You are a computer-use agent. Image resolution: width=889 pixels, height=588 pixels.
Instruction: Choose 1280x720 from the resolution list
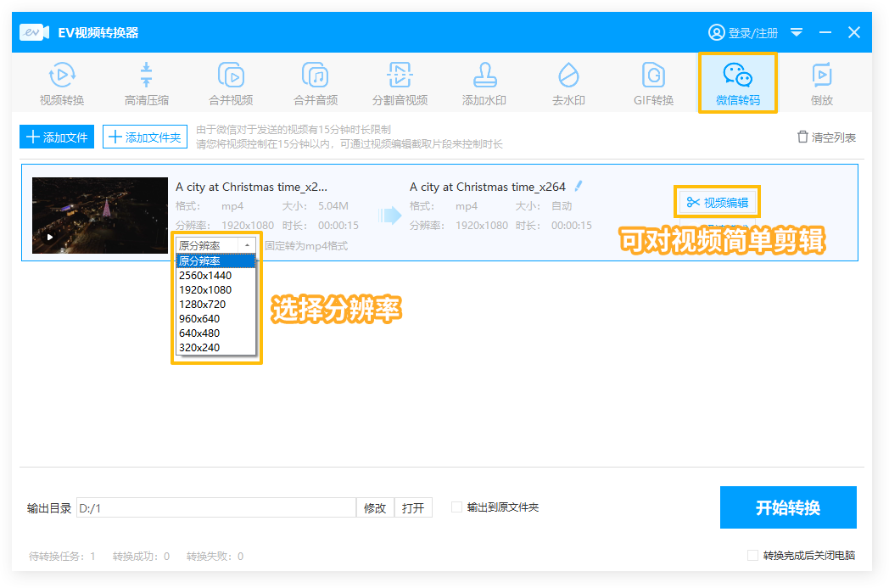201,304
